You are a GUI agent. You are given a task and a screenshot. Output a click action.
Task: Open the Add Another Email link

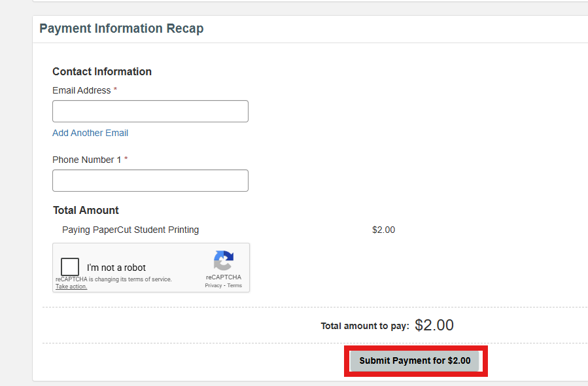(x=90, y=133)
